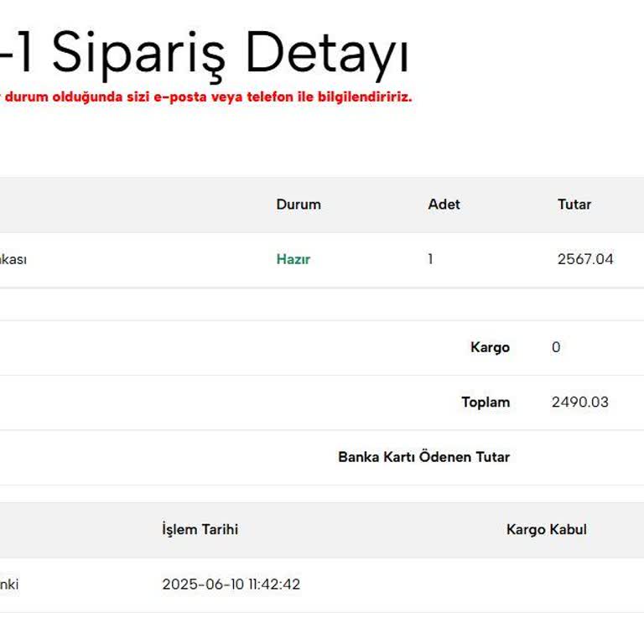644x644 pixels.
Task: Click the 'Durum' column header
Action: tap(299, 204)
